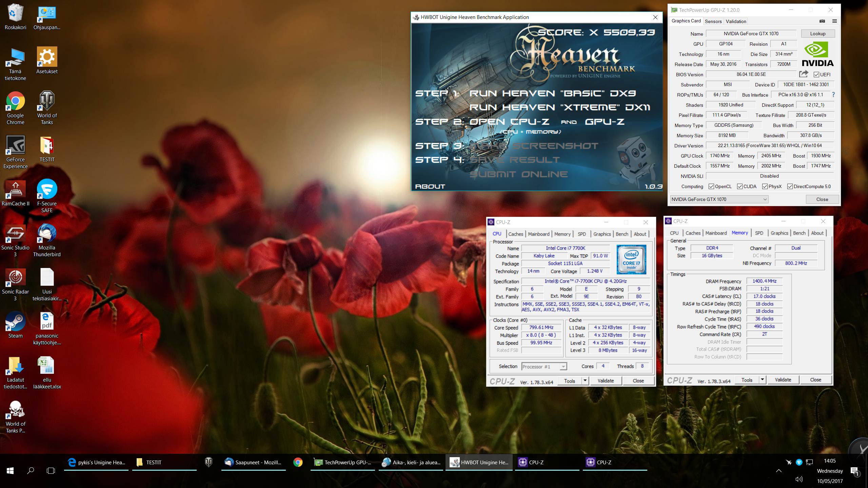Open GPU-Z hamburger menu icon
The height and width of the screenshot is (488, 868).
(834, 21)
